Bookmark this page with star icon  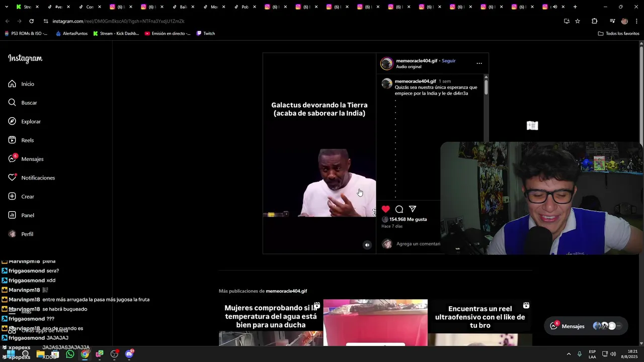[578, 21]
